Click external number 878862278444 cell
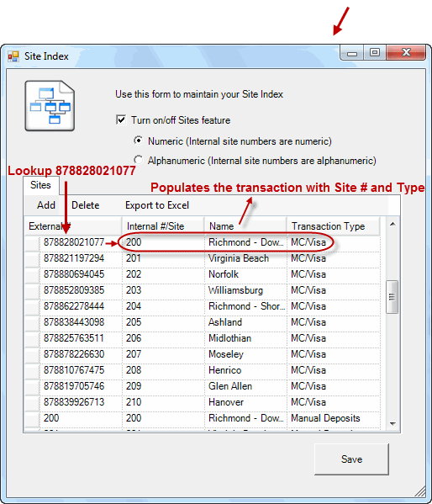Screen dimensions: 432x504 (81, 308)
